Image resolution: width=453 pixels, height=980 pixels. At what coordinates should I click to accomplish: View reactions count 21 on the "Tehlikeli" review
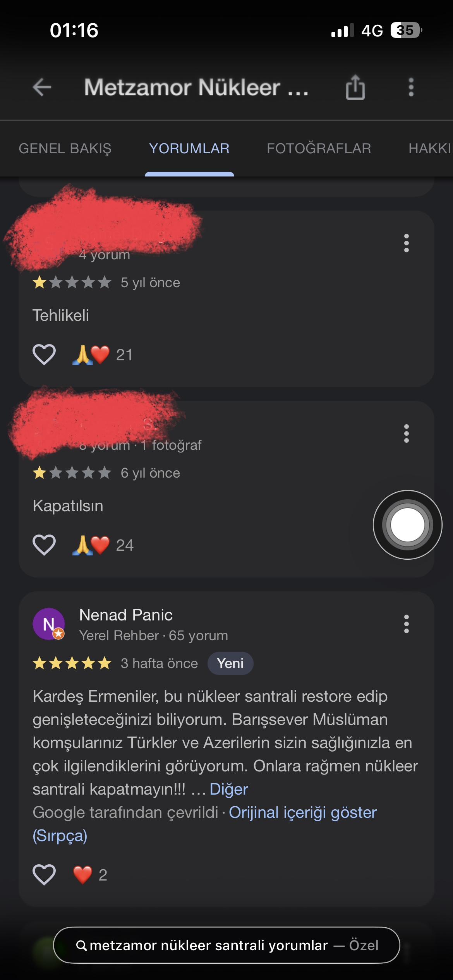[102, 355]
